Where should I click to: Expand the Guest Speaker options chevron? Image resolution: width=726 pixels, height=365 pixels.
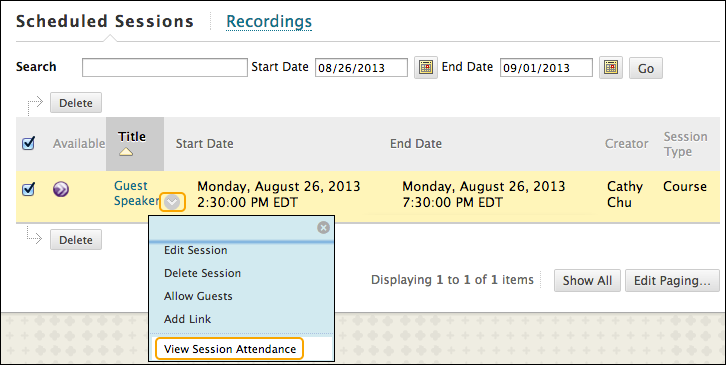pos(172,202)
